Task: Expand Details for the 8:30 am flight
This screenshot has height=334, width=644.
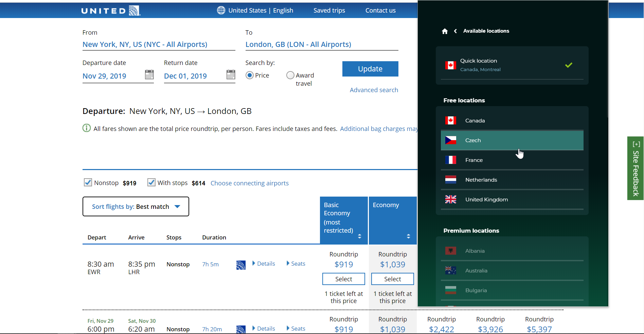Action: [x=264, y=264]
